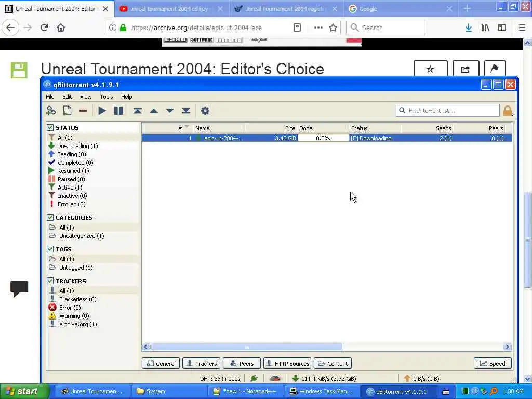Open the Firefox hamburger menu
Image resolution: width=532 pixels, height=399 pixels.
(522, 28)
